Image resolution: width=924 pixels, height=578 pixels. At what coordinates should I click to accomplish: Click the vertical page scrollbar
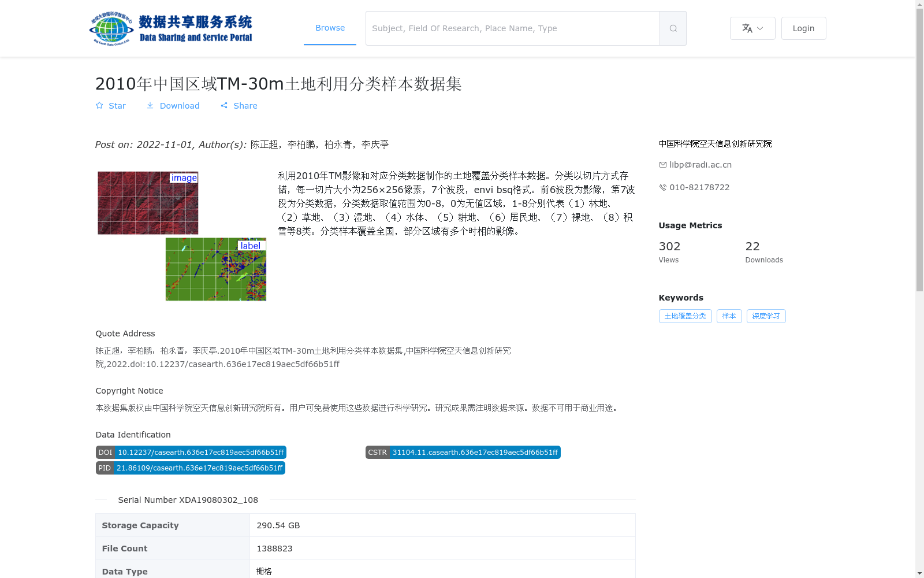pyautogui.click(x=919, y=150)
